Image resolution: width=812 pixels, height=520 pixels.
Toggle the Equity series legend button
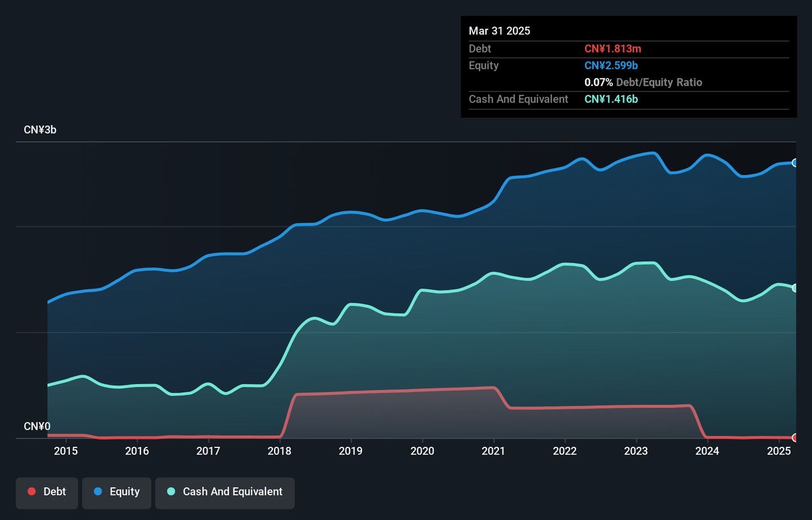[x=117, y=493]
